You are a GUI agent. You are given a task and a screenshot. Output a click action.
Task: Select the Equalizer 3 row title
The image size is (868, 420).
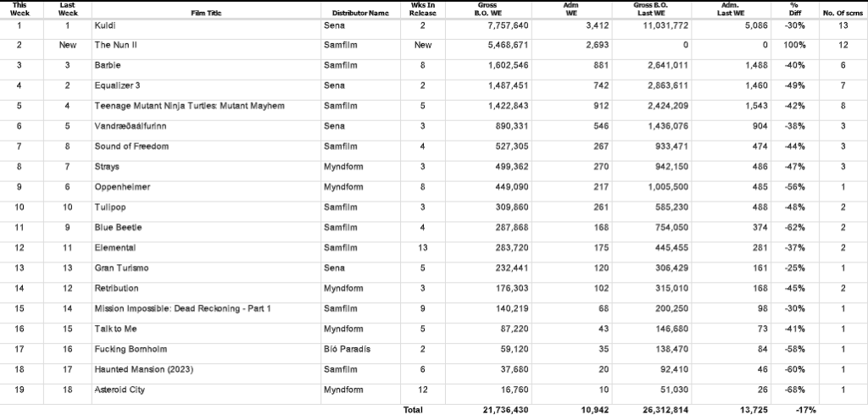(118, 86)
